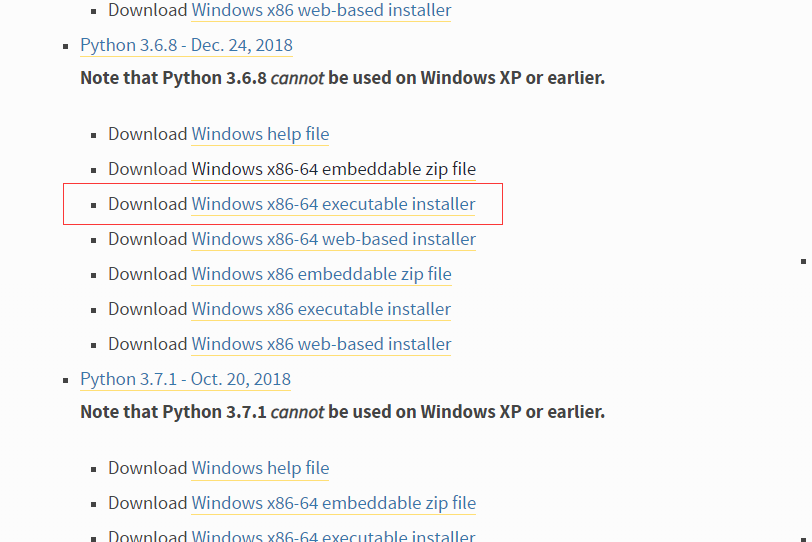Download Python 3.6.8 x86-64 web-based installer
The image size is (812, 542).
coord(333,240)
